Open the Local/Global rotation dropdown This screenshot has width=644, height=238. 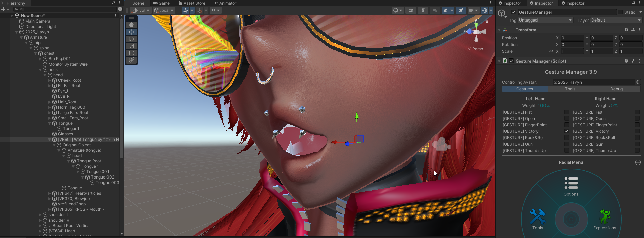click(164, 10)
